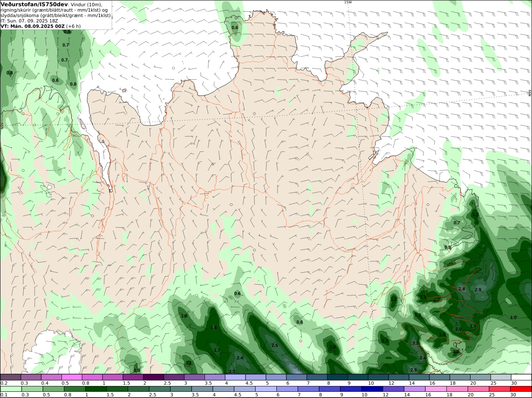Image resolution: width=532 pixels, height=398 pixels.
Task: Select the pink 0.5 swatch in upper snow legend
Action: pyautogui.click(x=71, y=377)
